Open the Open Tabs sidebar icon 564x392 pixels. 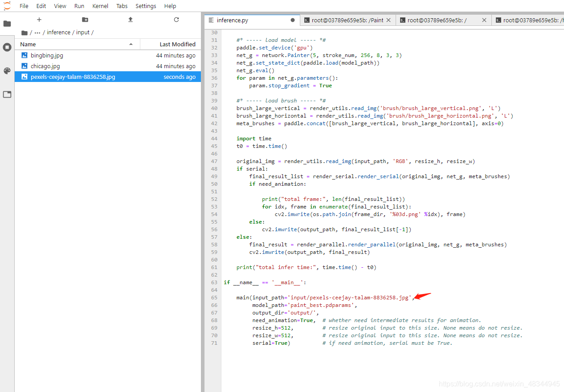[7, 94]
